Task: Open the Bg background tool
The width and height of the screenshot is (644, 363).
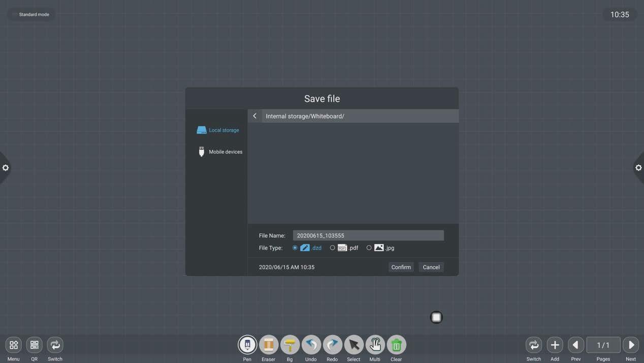Action: click(290, 345)
